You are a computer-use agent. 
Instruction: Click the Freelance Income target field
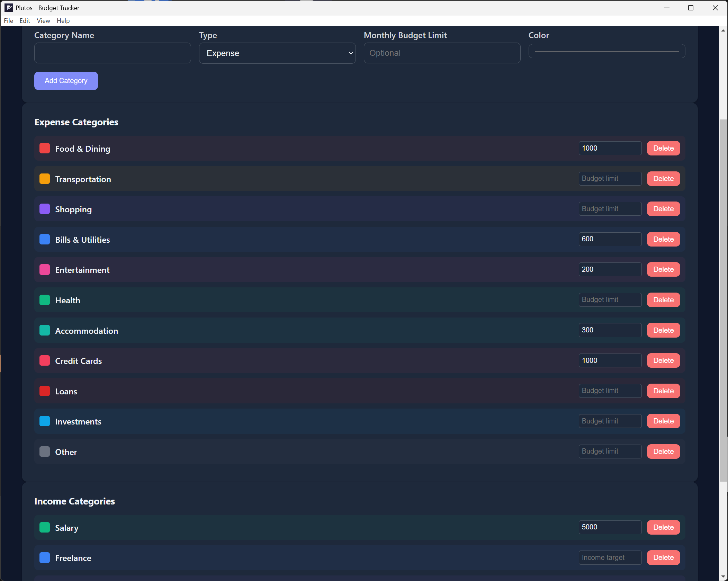(x=610, y=557)
